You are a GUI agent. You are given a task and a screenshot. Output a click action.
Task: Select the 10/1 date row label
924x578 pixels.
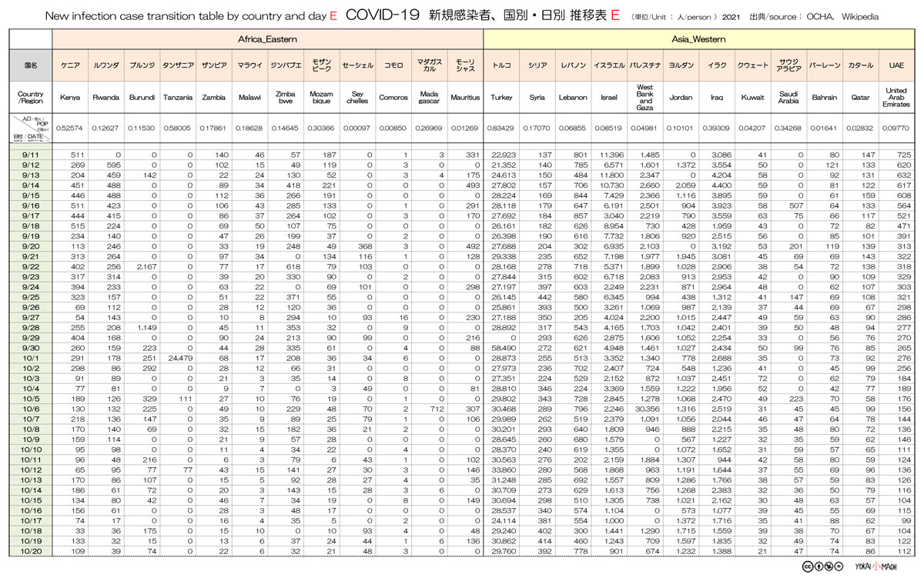pos(31,357)
